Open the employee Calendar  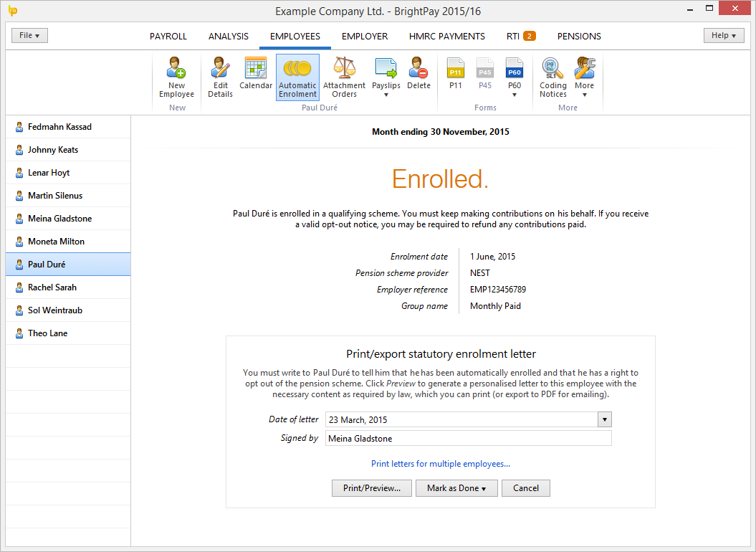256,73
